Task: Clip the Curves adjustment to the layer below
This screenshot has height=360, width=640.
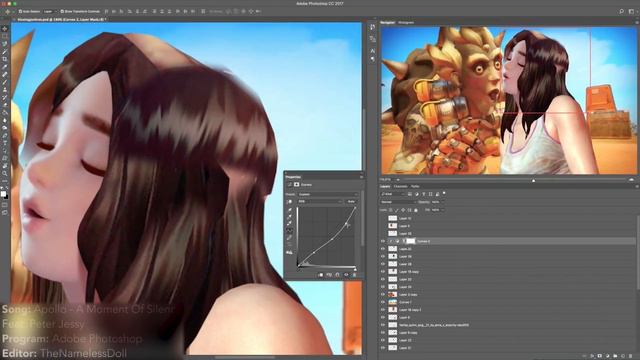Action: click(x=320, y=275)
